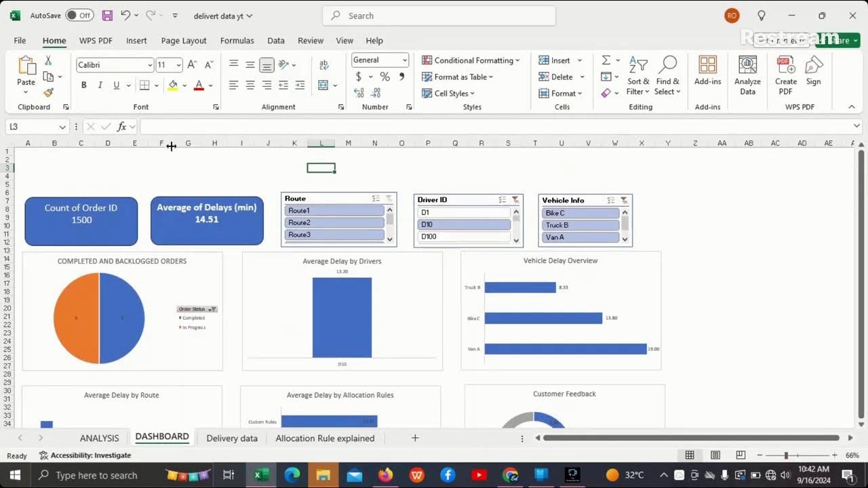The height and width of the screenshot is (488, 868).
Task: Switch to the Formulas ribbon tab
Action: tap(237, 41)
